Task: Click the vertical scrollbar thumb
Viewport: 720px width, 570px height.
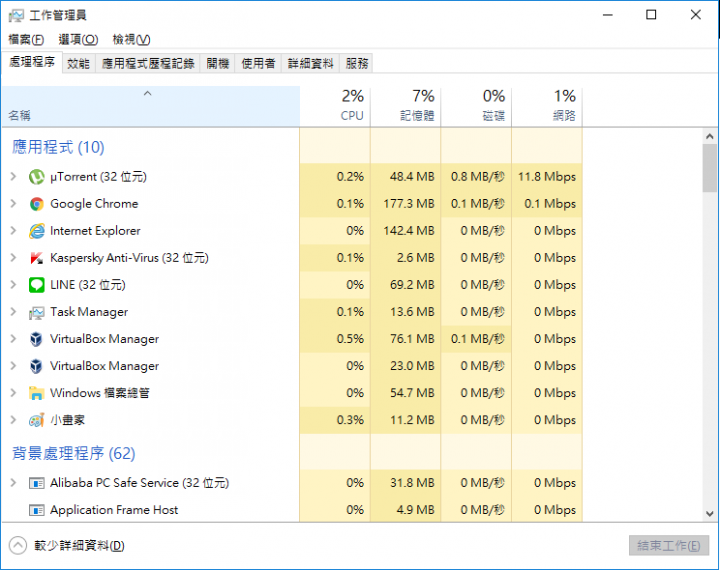Action: point(710,168)
